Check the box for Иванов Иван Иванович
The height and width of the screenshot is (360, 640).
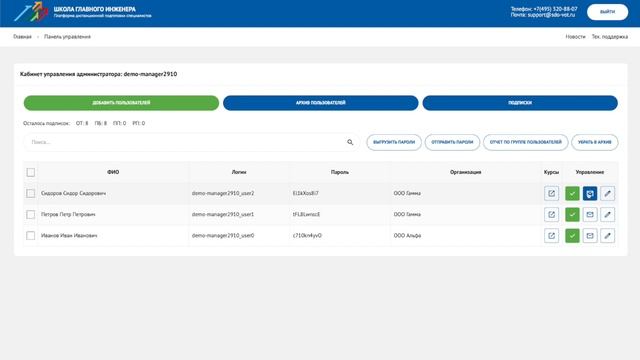pyautogui.click(x=31, y=236)
